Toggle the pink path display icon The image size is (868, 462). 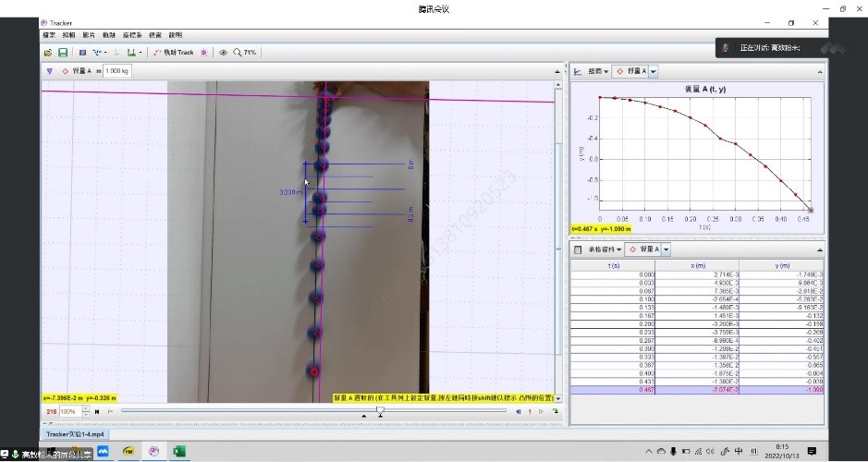coord(204,53)
